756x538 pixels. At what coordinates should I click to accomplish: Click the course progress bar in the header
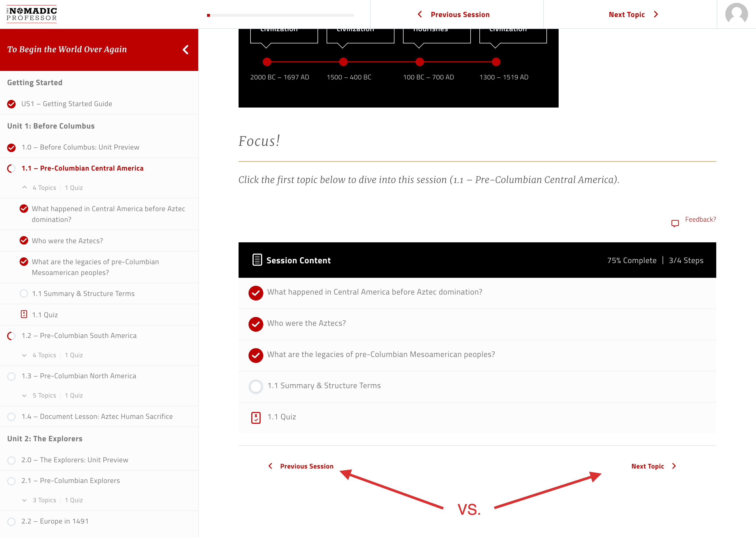[x=280, y=15]
